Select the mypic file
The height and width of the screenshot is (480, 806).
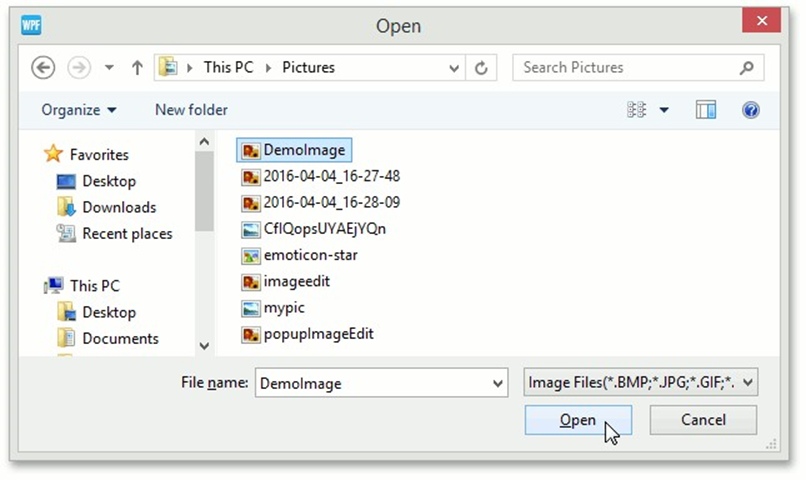tap(273, 308)
